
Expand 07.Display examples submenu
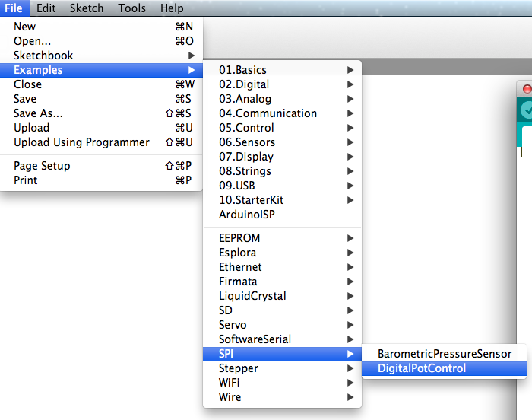point(282,157)
